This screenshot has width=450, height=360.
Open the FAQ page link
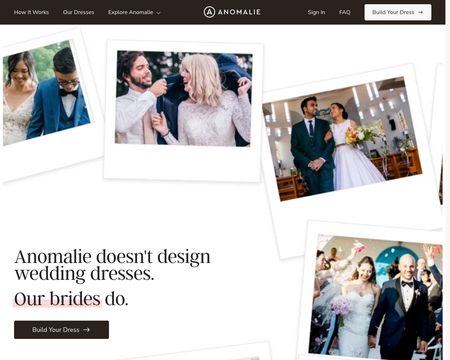coord(345,12)
